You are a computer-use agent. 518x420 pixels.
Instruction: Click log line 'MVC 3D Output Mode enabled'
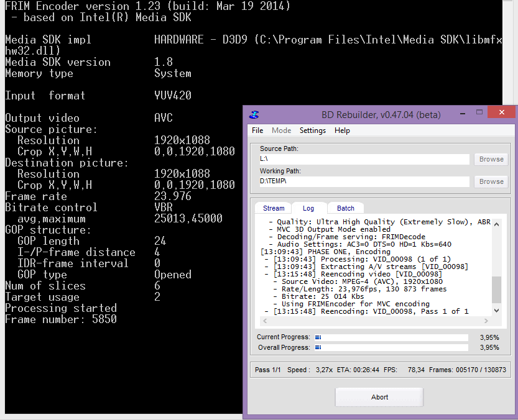330,229
